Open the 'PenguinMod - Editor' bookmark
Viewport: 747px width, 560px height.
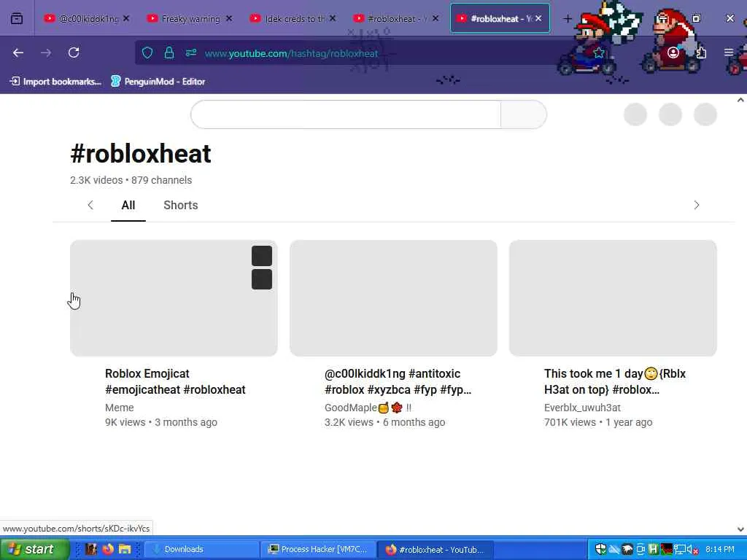click(x=158, y=82)
